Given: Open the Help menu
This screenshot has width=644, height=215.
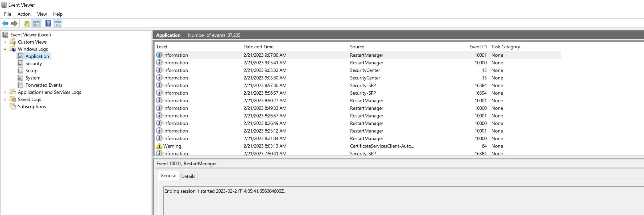Looking at the screenshot, I should pos(58,14).
